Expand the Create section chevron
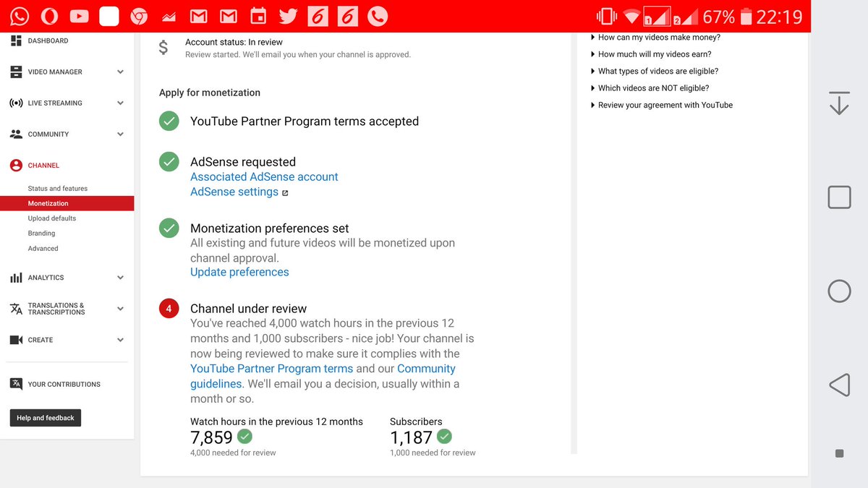Viewport: 868px width, 488px height. (120, 340)
